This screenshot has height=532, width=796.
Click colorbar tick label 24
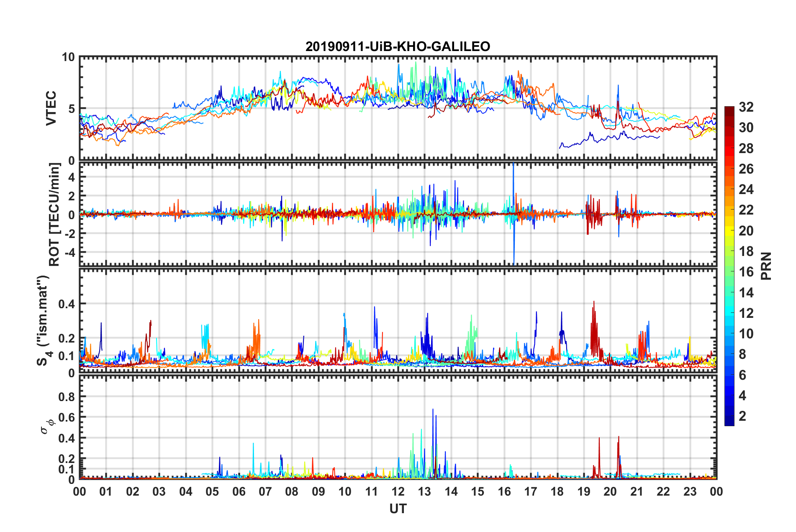coord(746,189)
